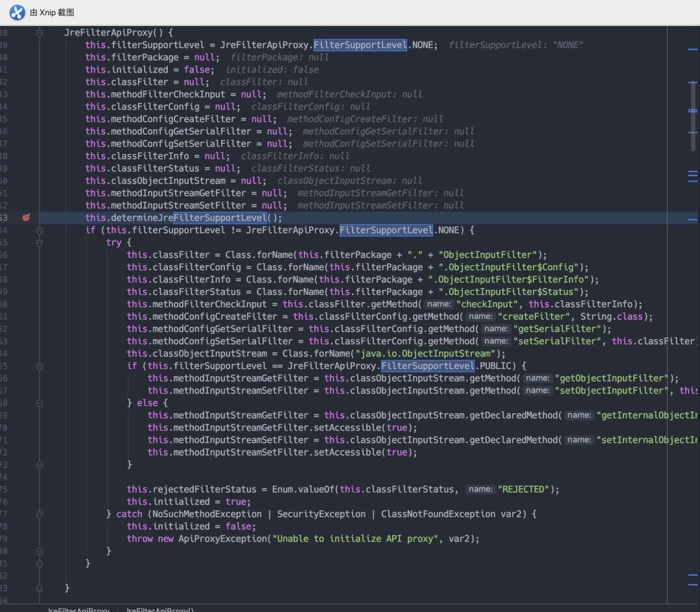
Task: Click the string "Unable to initialize API proxy"
Action: click(x=355, y=539)
